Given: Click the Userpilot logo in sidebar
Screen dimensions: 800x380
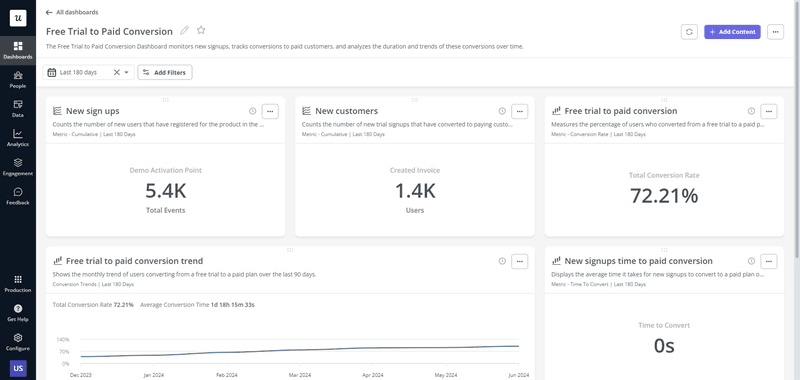Looking at the screenshot, I should (18, 18).
